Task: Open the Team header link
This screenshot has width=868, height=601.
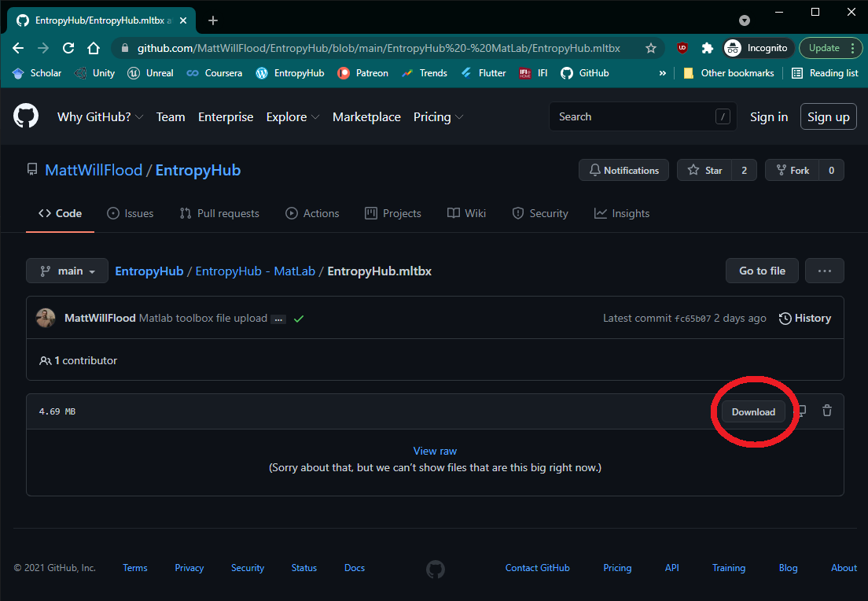Action: tap(171, 117)
